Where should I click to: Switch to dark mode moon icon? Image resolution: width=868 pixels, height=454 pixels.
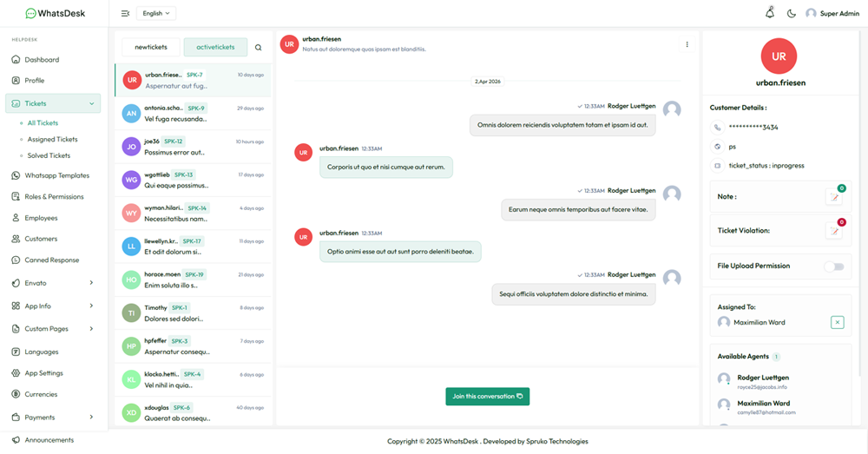(791, 13)
